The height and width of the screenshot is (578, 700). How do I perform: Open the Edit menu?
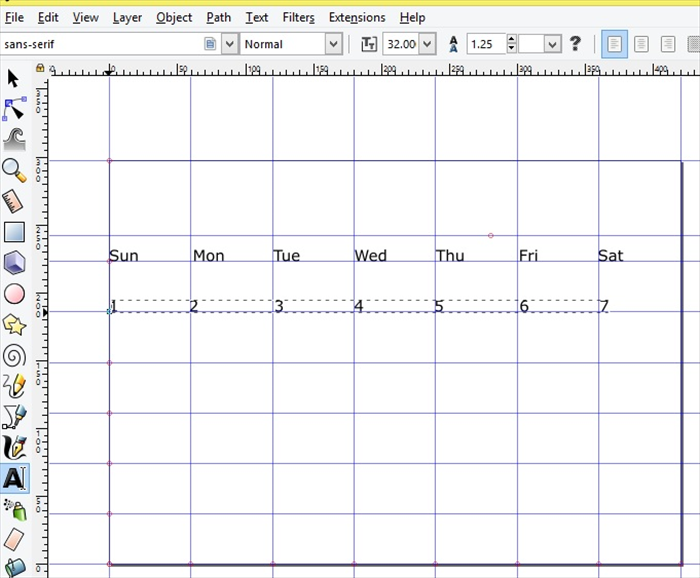click(x=48, y=17)
